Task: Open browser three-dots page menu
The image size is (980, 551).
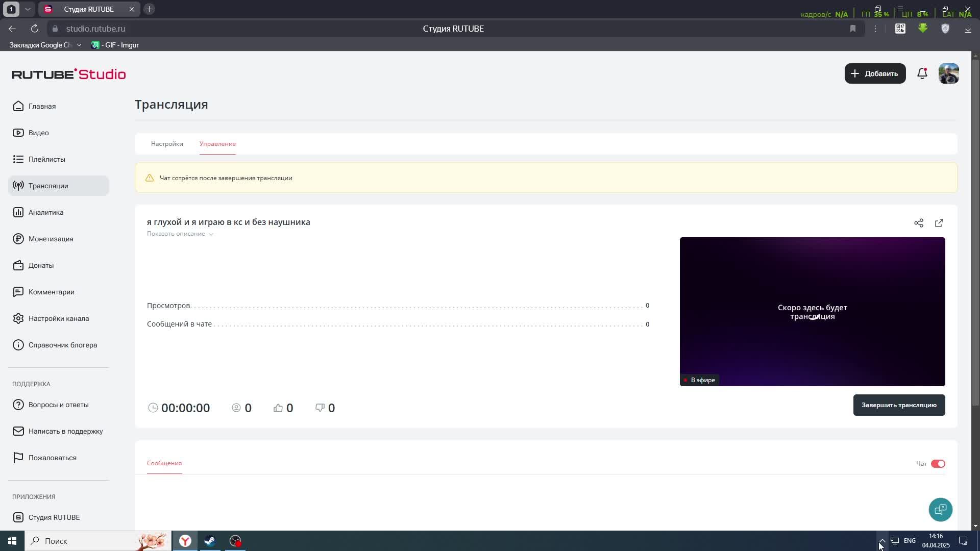Action: (x=875, y=29)
